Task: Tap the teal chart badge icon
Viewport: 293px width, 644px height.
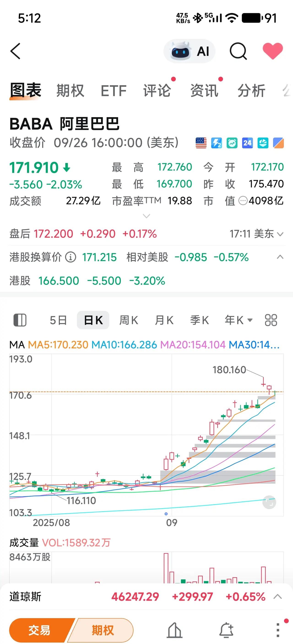Action: click(263, 143)
